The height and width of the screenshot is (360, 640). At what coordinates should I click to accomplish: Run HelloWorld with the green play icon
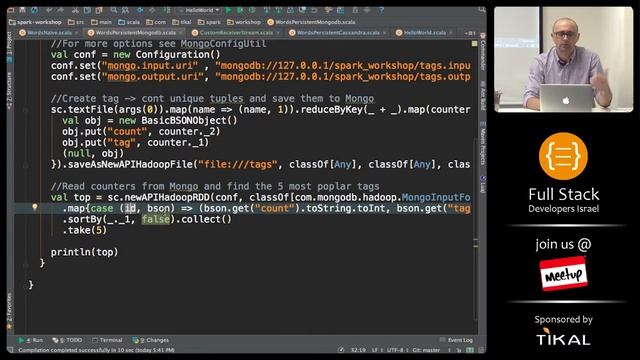pyautogui.click(x=229, y=9)
